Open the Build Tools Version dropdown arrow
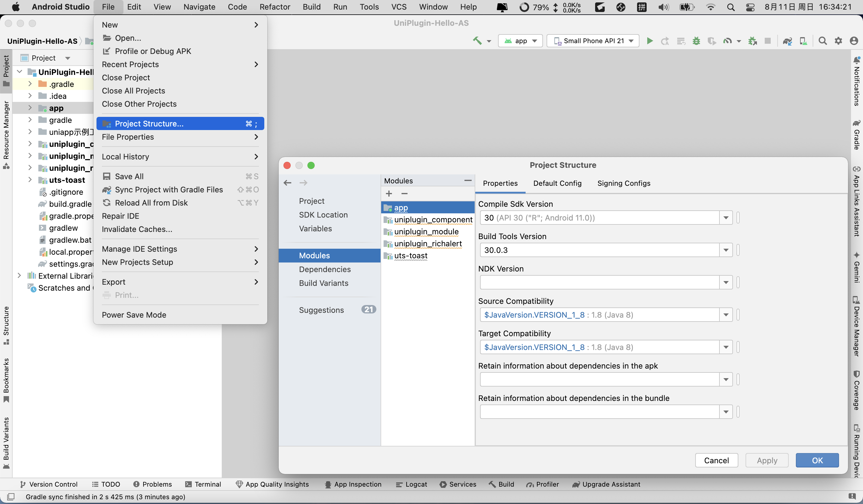The image size is (863, 504). coord(726,250)
